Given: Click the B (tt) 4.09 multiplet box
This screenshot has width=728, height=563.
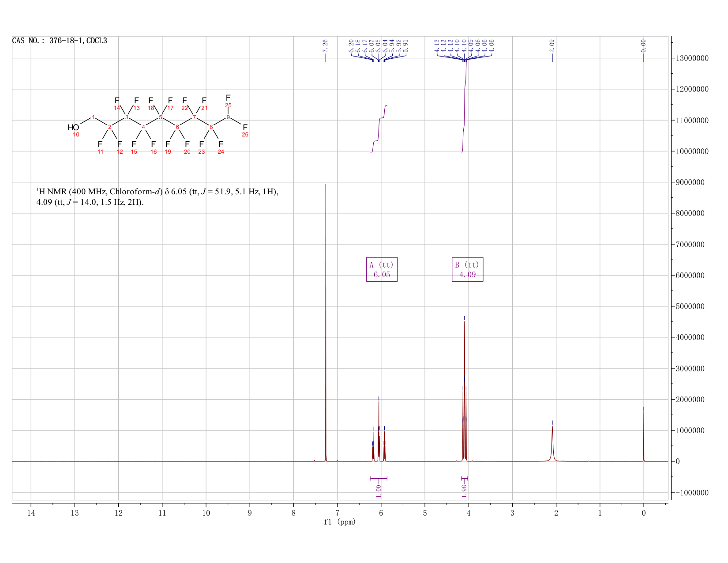Looking at the screenshot, I should coord(467,269).
